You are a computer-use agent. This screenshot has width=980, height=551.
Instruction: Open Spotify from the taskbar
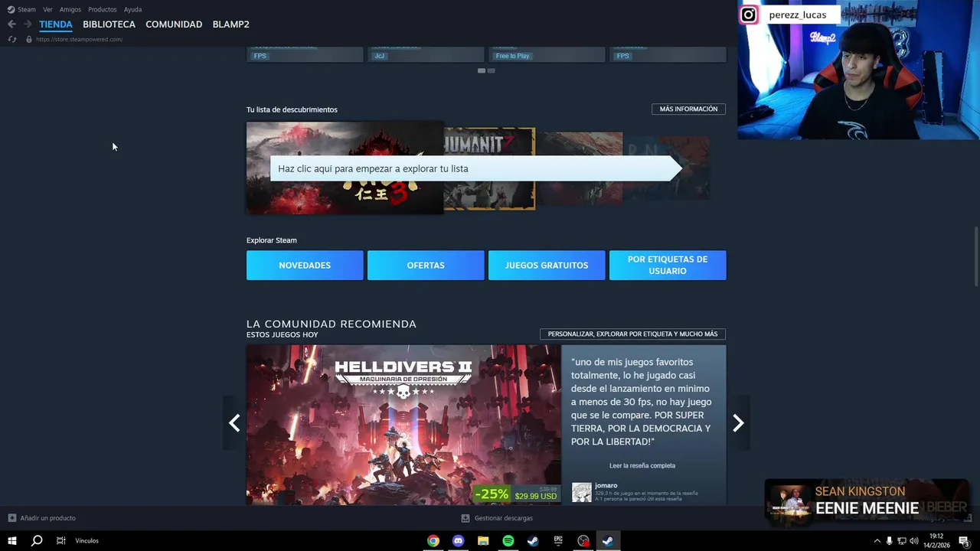508,541
